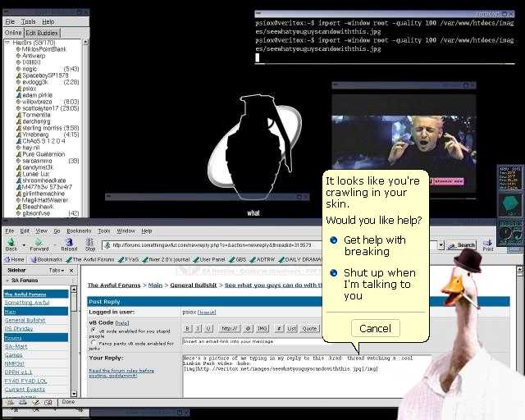Click Cancel in the assistant balloon
The height and width of the screenshot is (420, 525).
[x=375, y=328]
